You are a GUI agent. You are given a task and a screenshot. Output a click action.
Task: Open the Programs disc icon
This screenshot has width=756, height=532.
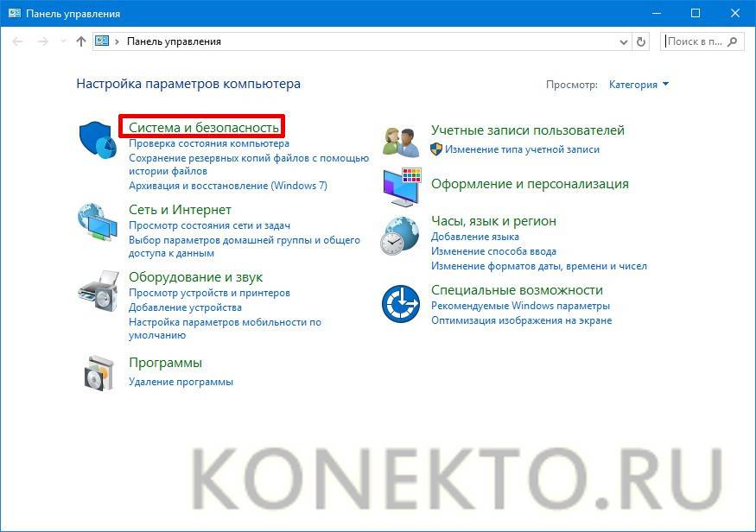pyautogui.click(x=98, y=373)
